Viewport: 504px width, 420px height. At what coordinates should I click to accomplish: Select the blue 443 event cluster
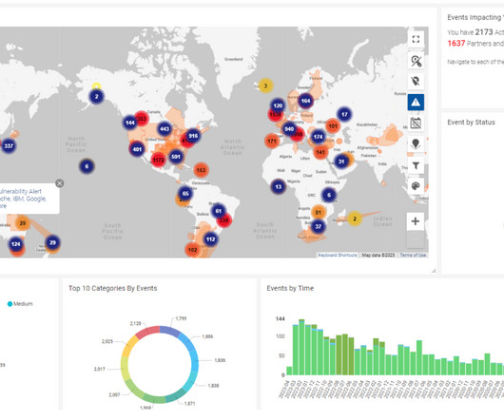pos(165,129)
